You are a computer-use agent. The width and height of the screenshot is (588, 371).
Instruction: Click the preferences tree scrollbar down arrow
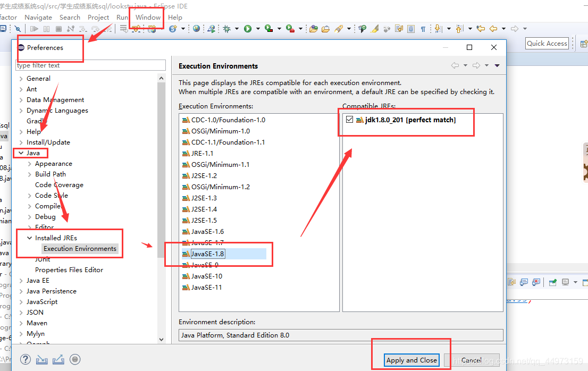pos(161,340)
